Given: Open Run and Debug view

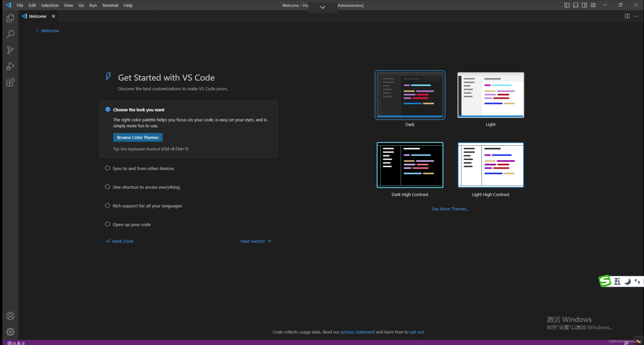Looking at the screenshot, I should click(x=10, y=66).
